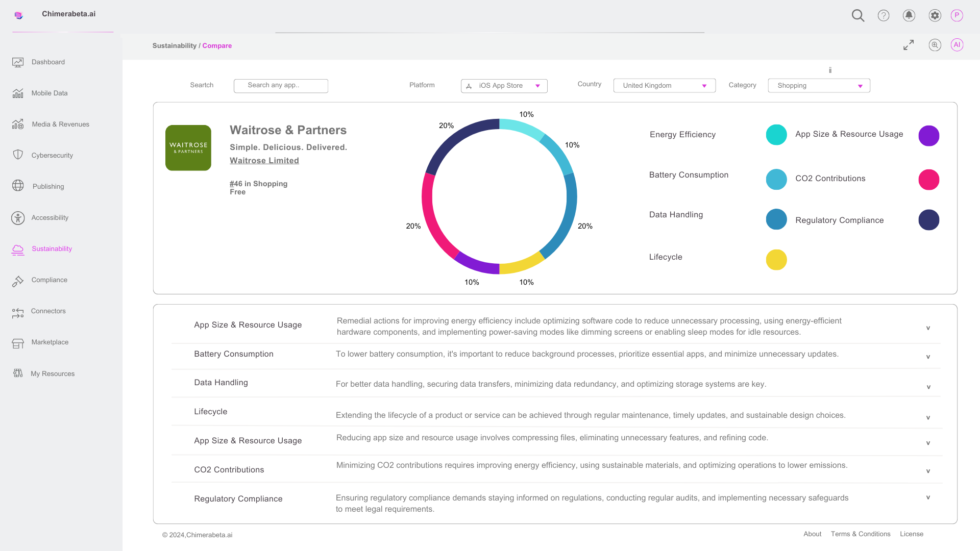Click the zoom-in magnifier icon
Screen dimensions: 980x551
[x=935, y=45]
